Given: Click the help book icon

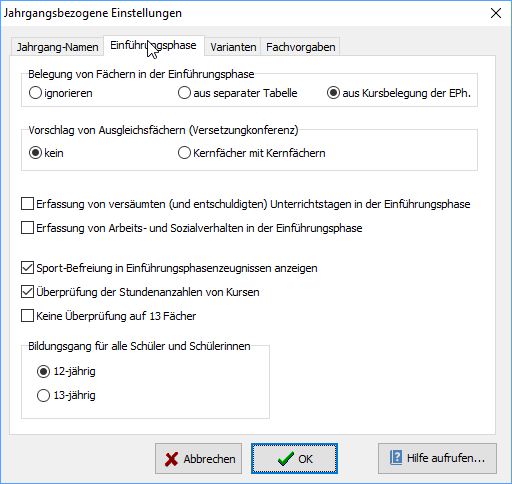Looking at the screenshot, I should pos(396,458).
